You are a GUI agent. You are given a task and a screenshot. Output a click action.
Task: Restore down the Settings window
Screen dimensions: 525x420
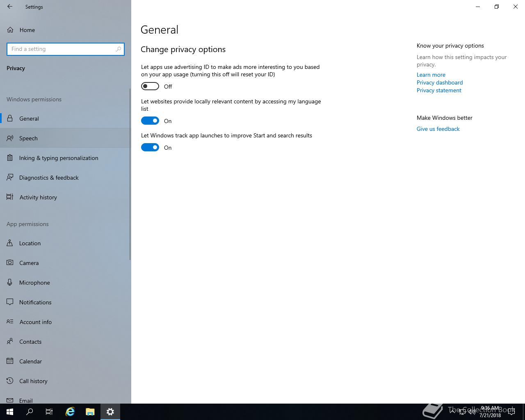pos(497,7)
